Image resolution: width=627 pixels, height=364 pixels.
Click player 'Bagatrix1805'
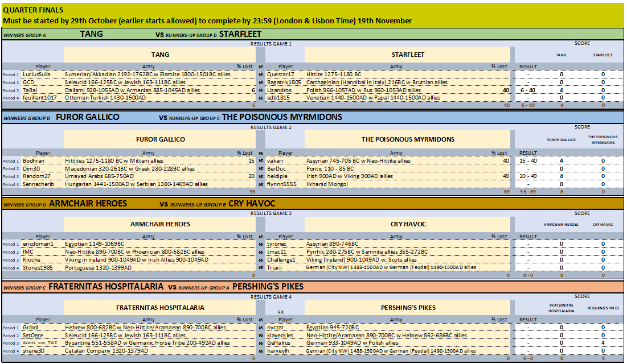pyautogui.click(x=284, y=82)
